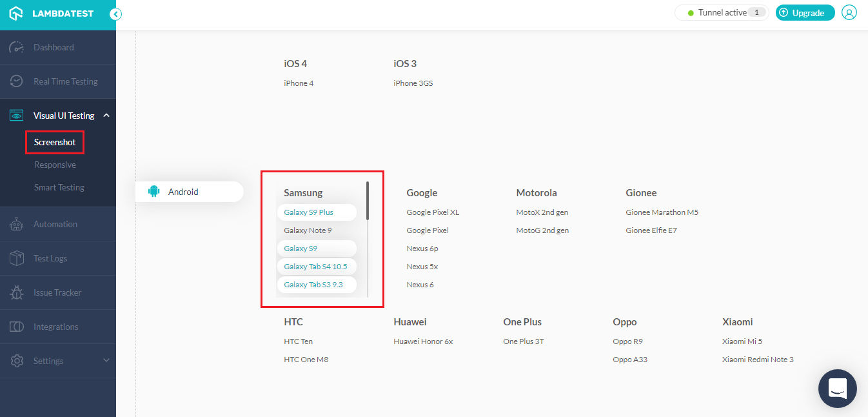Image resolution: width=868 pixels, height=417 pixels.
Task: Toggle selection of Galaxy Note 9
Action: 308,230
